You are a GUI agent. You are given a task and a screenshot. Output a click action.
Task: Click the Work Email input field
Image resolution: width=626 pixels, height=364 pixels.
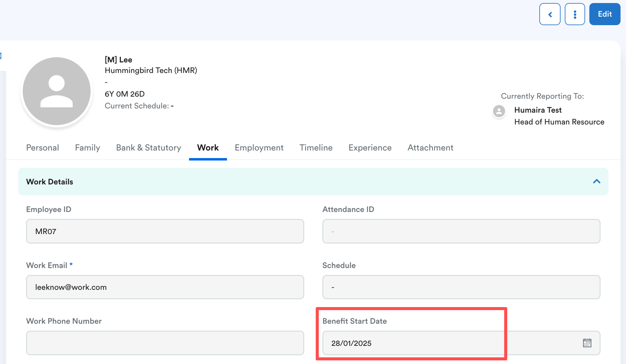pyautogui.click(x=165, y=287)
